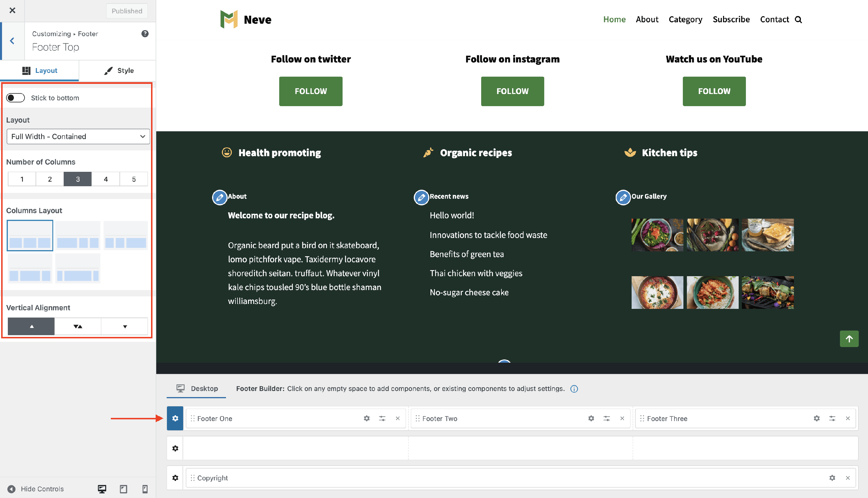The height and width of the screenshot is (498, 868).
Task: Click the Follow on instagram FOLLOW button
Action: click(x=512, y=91)
